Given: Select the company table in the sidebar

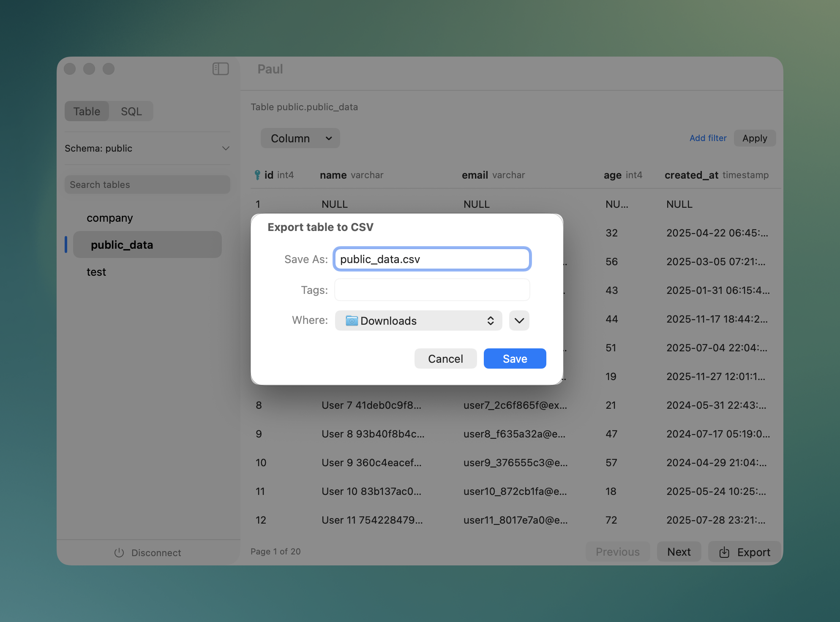Looking at the screenshot, I should [x=109, y=218].
